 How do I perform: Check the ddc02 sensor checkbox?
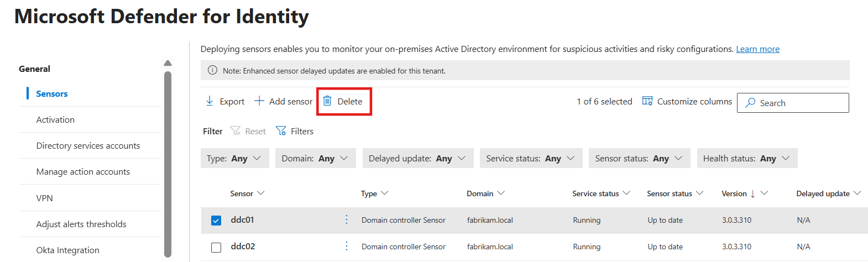pos(216,247)
